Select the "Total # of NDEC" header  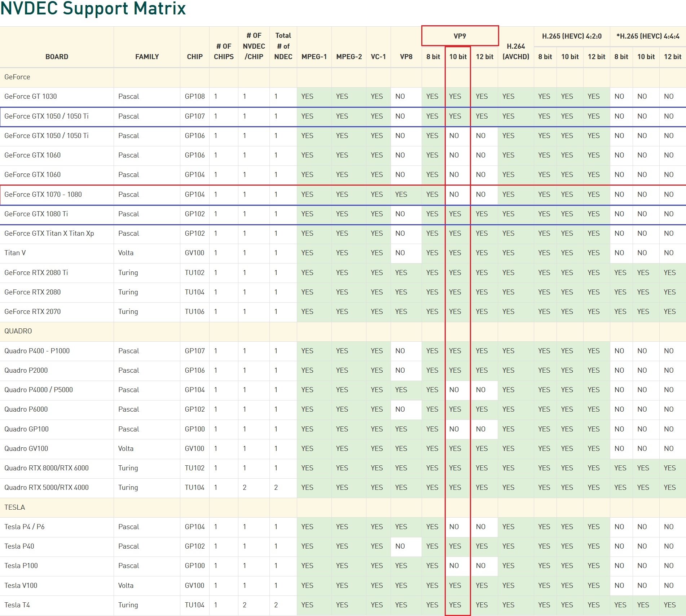click(x=283, y=46)
